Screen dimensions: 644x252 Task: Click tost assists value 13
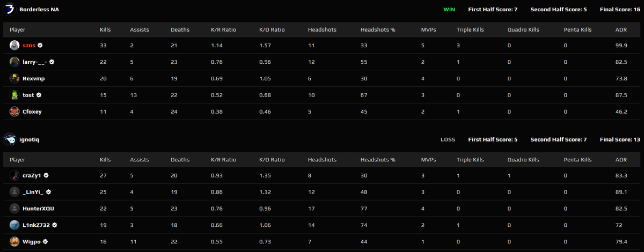pyautogui.click(x=133, y=95)
